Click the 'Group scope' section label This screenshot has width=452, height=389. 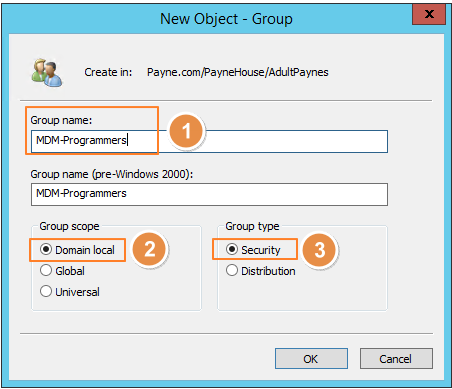coord(69,226)
